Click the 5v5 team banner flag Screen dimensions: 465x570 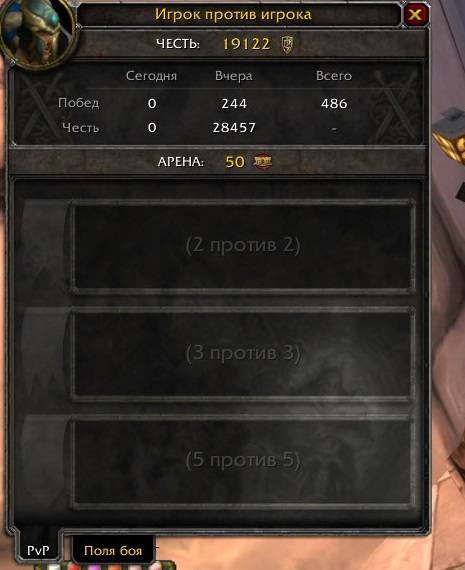44,462
